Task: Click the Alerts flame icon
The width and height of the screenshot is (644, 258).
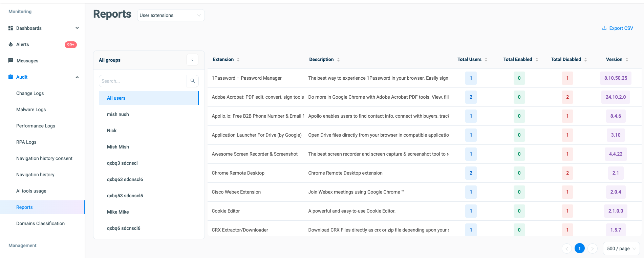Action: tap(10, 44)
